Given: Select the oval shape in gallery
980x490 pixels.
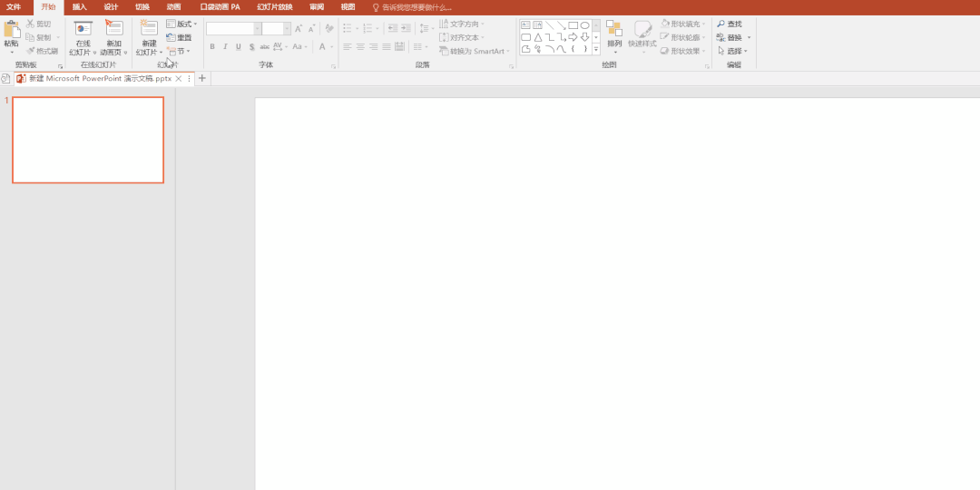Looking at the screenshot, I should [585, 25].
